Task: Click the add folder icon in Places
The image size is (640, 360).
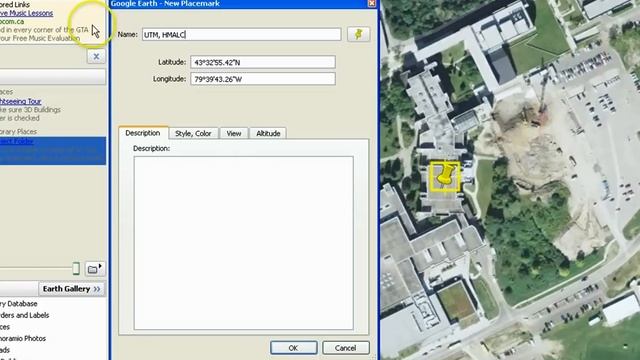Action: (95, 269)
